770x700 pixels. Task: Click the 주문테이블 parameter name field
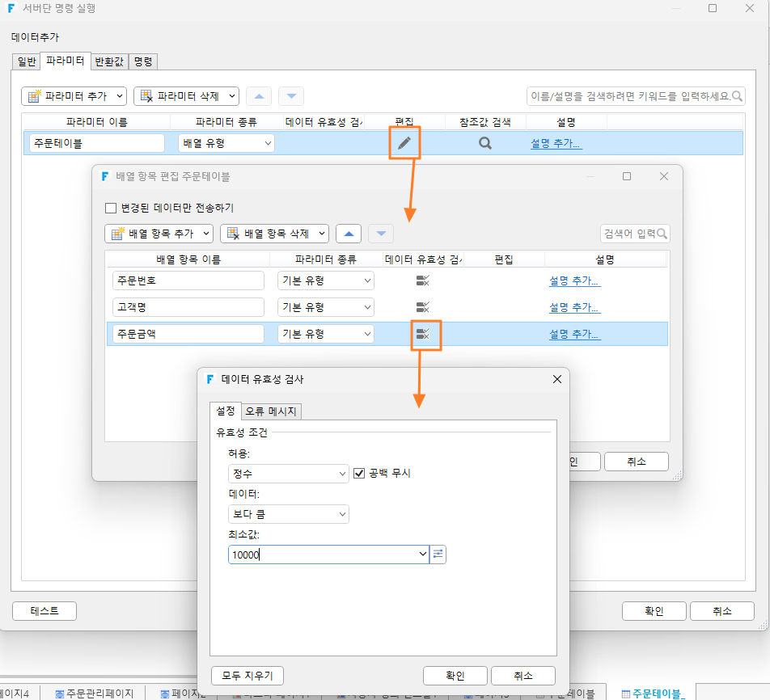click(97, 143)
